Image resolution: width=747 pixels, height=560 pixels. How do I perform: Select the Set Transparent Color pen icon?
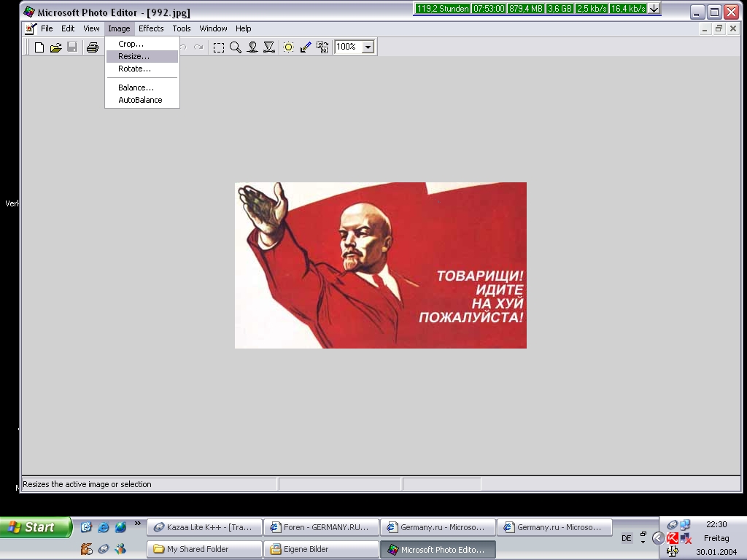click(x=306, y=47)
